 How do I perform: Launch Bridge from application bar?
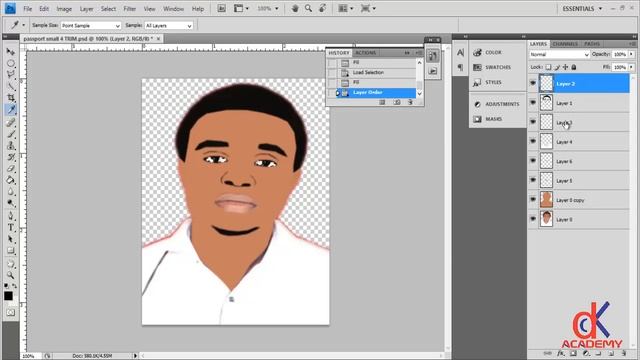coord(222,9)
